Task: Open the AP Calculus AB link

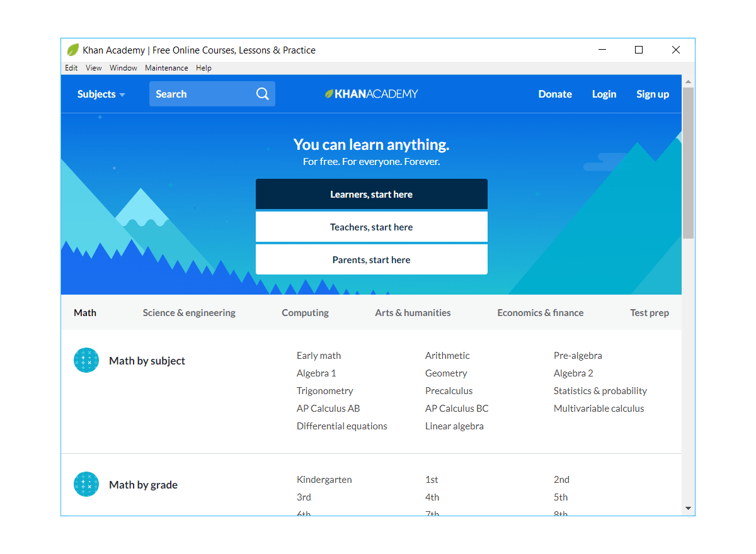Action: [328, 409]
